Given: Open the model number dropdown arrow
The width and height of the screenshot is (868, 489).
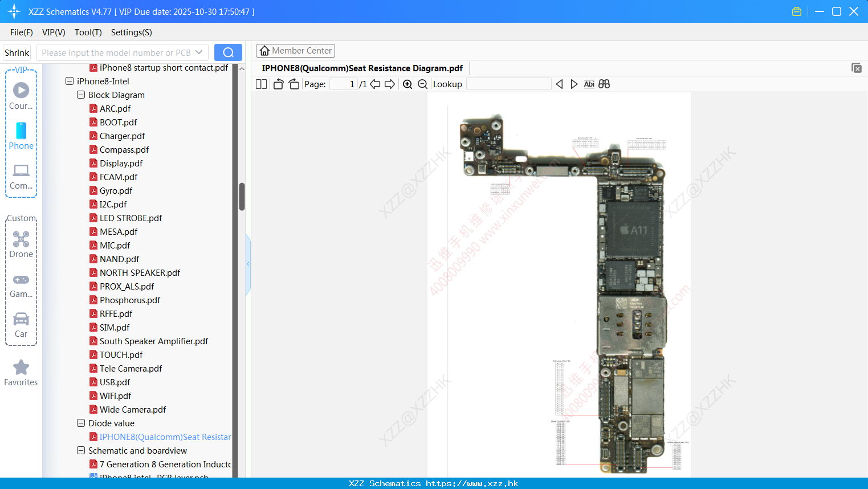Looking at the screenshot, I should click(x=199, y=52).
